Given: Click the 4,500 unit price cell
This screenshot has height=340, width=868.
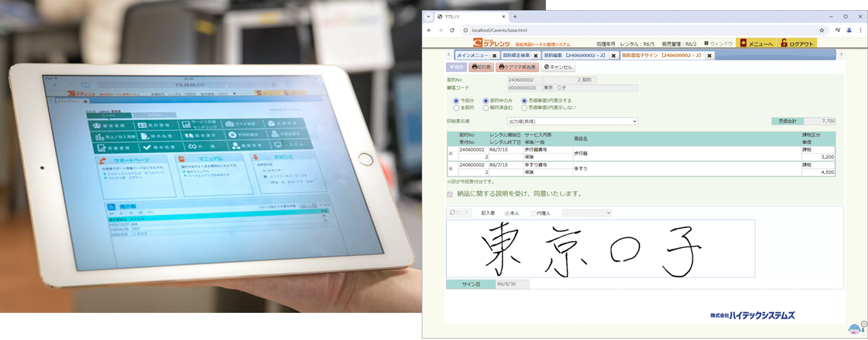Looking at the screenshot, I should coord(818,172).
